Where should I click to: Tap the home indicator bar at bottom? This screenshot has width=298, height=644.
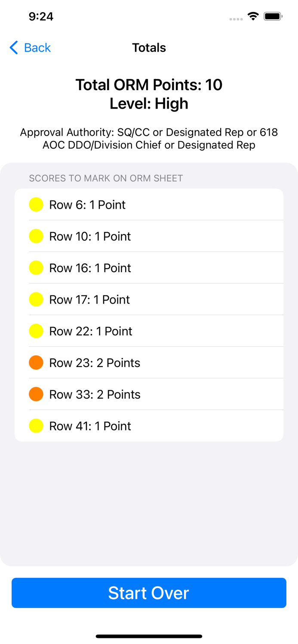(x=149, y=636)
